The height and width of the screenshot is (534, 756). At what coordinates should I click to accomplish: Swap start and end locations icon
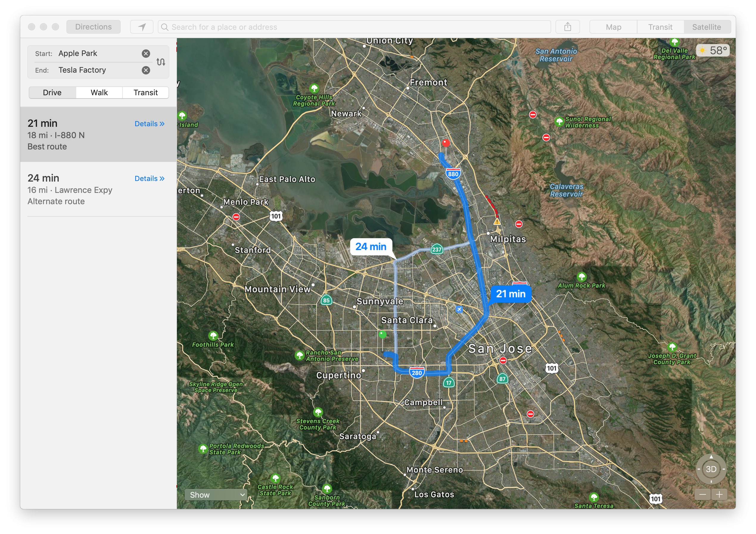tap(161, 62)
